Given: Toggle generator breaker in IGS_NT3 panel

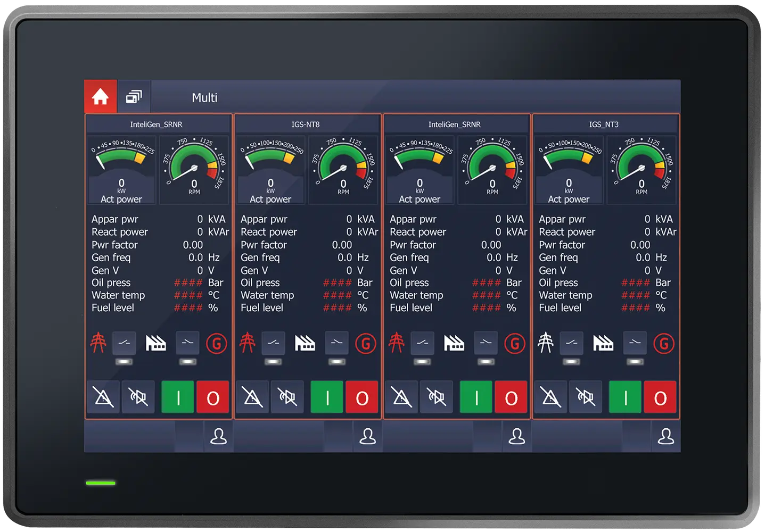Looking at the screenshot, I should [635, 343].
